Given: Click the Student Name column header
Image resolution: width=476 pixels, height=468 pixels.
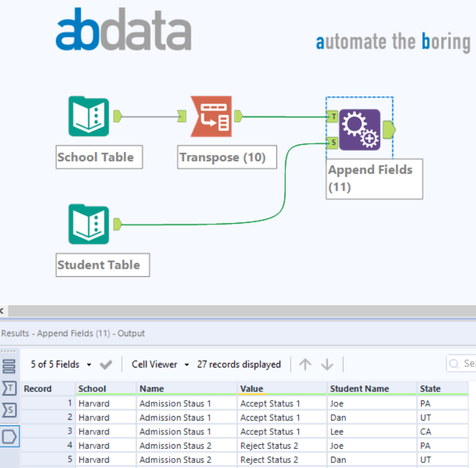Looking at the screenshot, I should pyautogui.click(x=372, y=389).
